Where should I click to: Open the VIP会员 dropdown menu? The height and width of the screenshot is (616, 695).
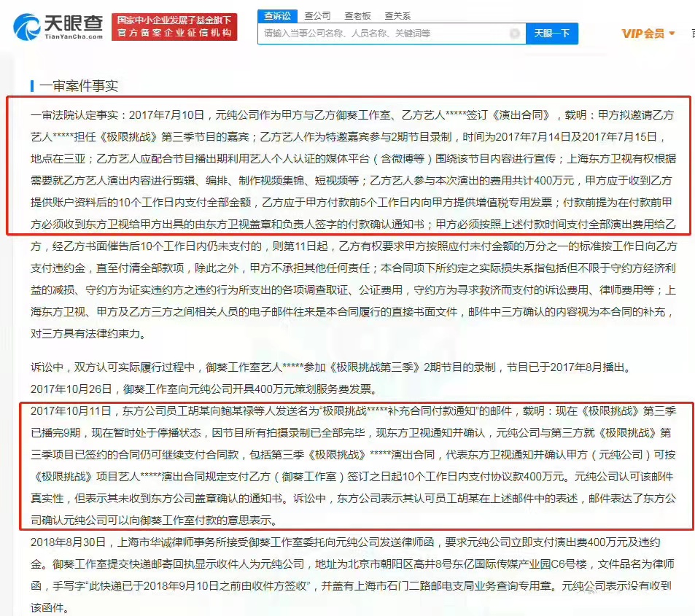[x=648, y=34]
